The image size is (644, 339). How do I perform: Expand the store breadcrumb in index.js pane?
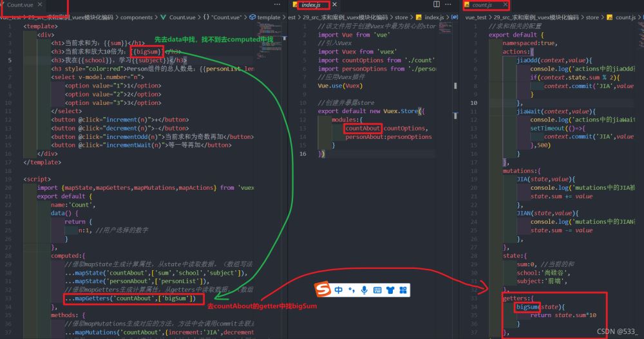[401, 17]
